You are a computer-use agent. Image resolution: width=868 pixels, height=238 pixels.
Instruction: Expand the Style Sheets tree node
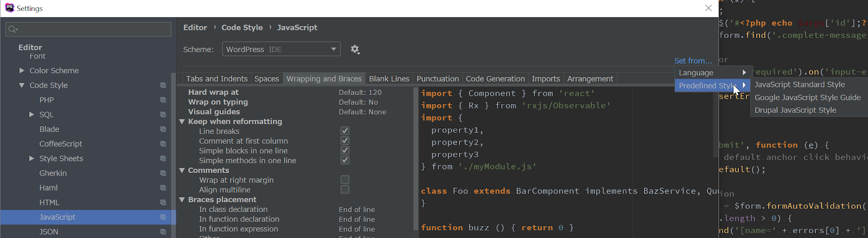[x=31, y=158]
